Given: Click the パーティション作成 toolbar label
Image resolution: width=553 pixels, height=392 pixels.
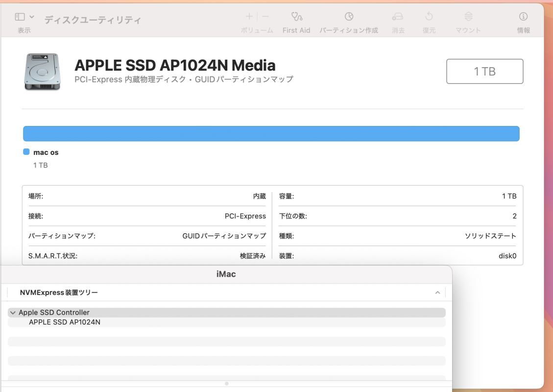Looking at the screenshot, I should pyautogui.click(x=349, y=30).
